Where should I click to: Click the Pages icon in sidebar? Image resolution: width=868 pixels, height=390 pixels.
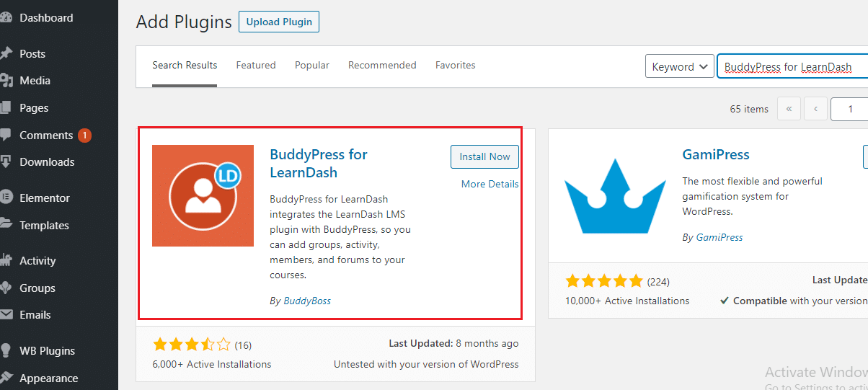click(x=6, y=108)
